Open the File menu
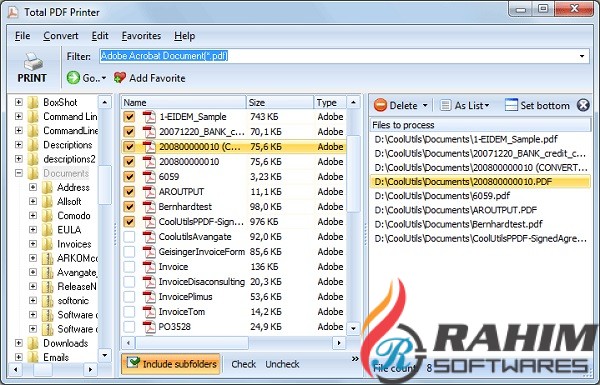Screen dimensions: 600x385 [23, 36]
